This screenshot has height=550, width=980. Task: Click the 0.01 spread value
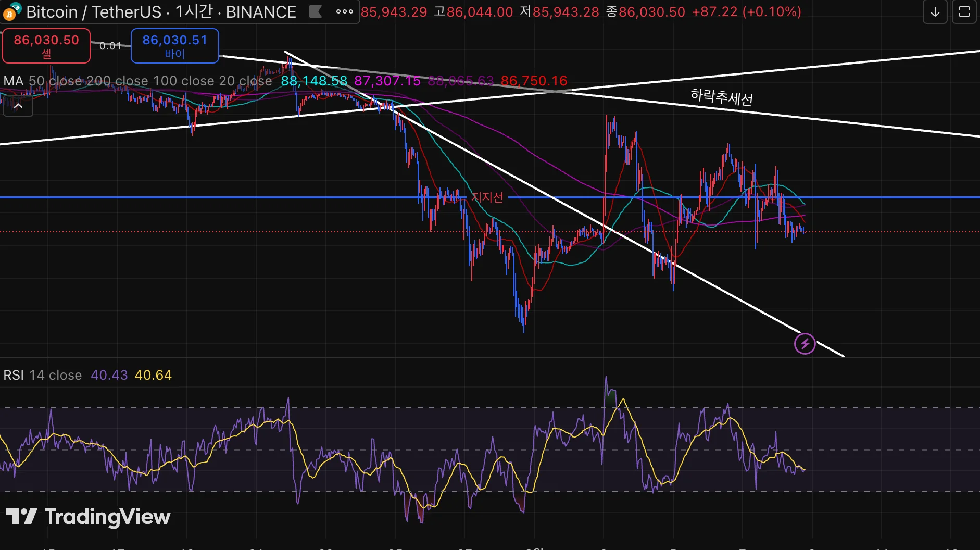pyautogui.click(x=110, y=46)
